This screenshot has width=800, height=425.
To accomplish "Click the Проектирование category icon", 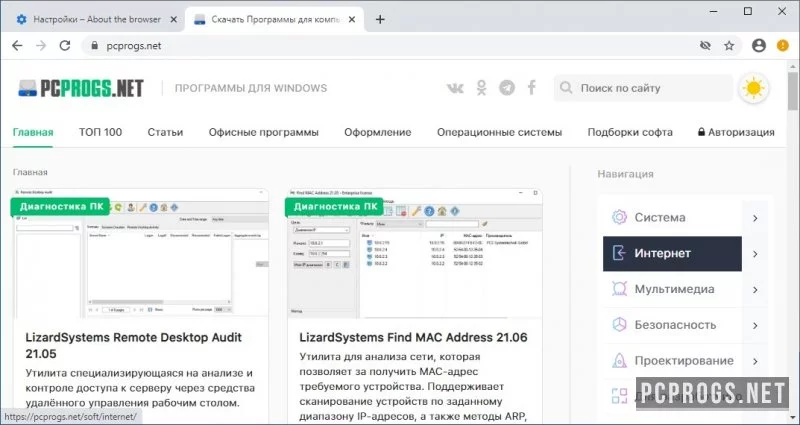I will (619, 360).
